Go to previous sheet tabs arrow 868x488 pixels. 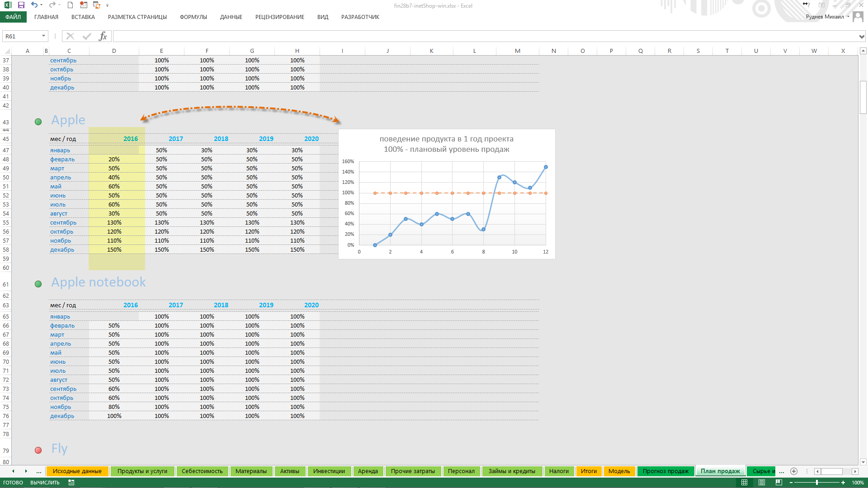[x=13, y=471]
